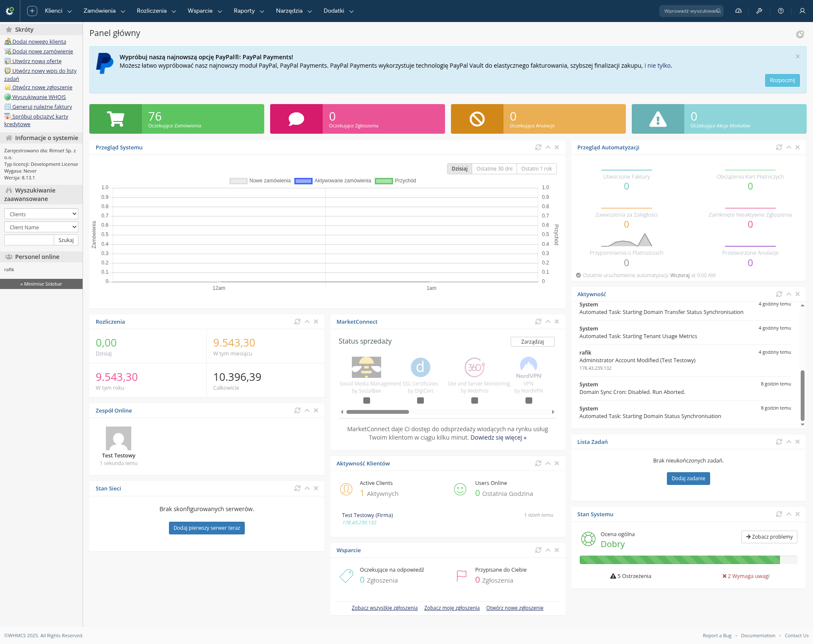Image resolution: width=813 pixels, height=644 pixels.
Task: Switch chart to Ostatnie 30 dni
Action: pos(494,169)
